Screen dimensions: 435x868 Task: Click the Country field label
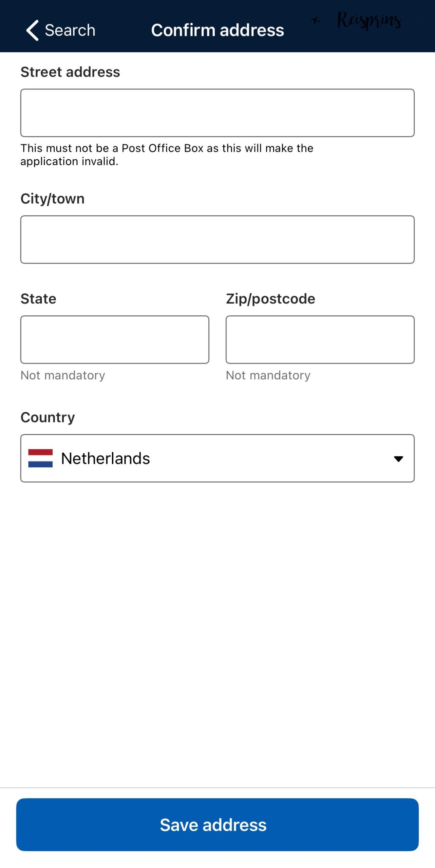point(48,417)
